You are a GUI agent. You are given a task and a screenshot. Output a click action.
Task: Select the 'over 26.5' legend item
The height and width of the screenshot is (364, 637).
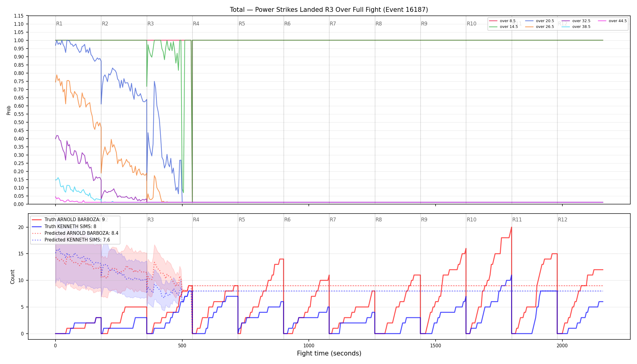(540, 27)
